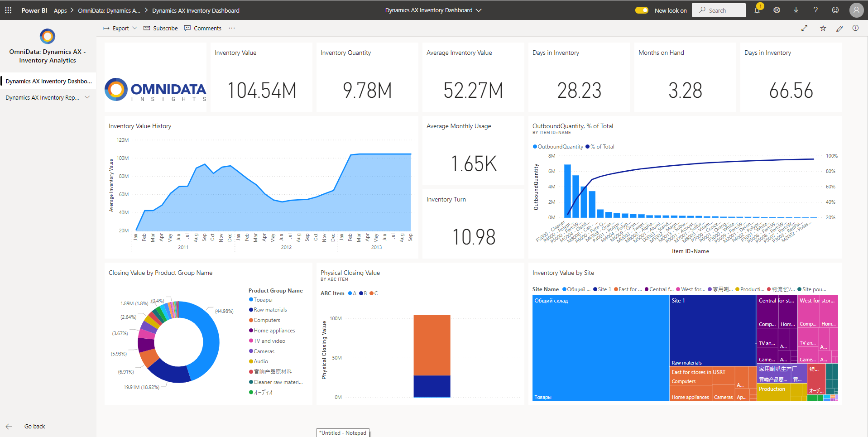Open the help question mark
Screen dimensions: 868x437
coord(815,10)
